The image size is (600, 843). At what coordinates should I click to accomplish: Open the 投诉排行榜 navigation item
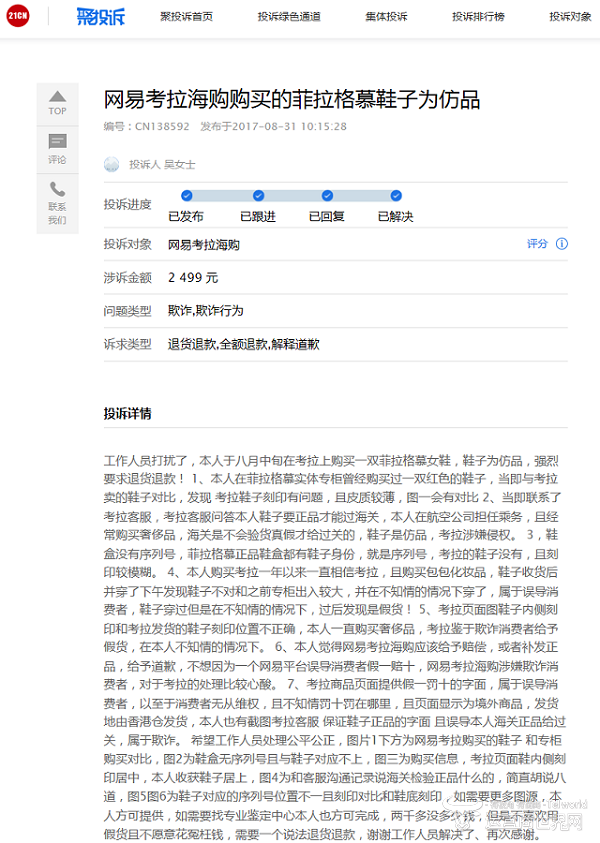478,17
